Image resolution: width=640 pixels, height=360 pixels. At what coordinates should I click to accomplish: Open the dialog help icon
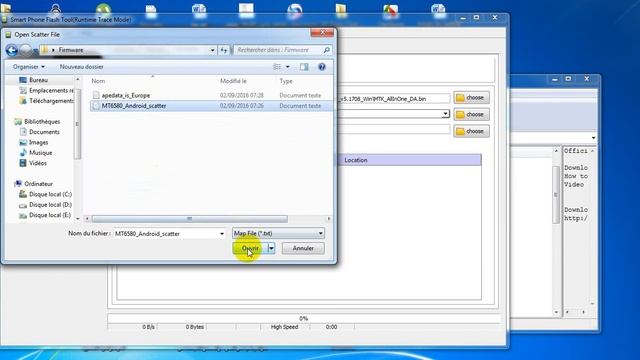pos(322,67)
